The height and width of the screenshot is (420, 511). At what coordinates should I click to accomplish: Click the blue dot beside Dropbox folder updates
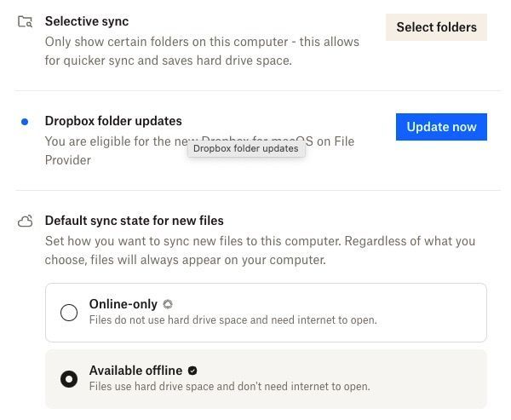[25, 122]
